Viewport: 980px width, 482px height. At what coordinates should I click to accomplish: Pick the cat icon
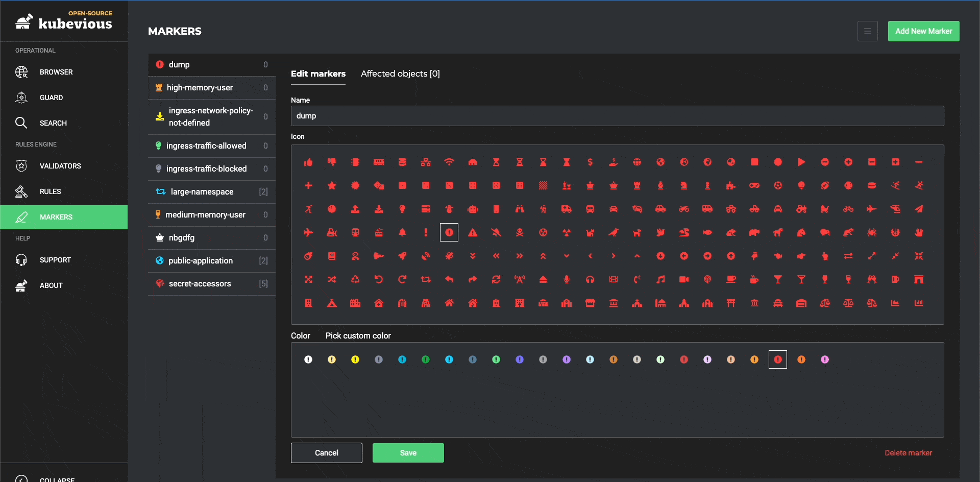coord(590,232)
